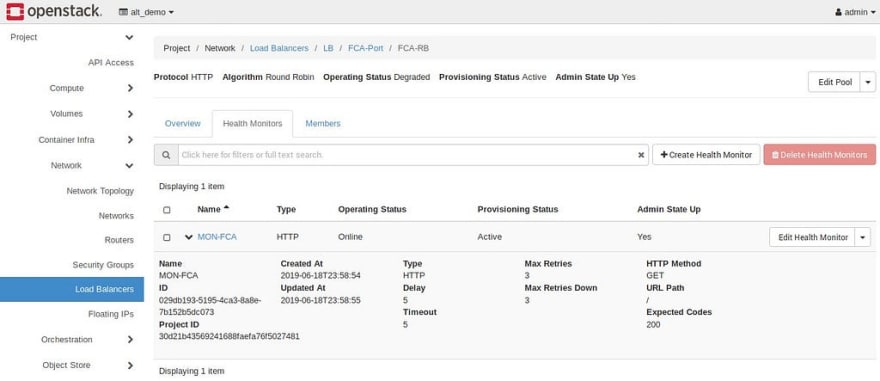This screenshot has width=880, height=381.
Task: Click the Operating Status column header
Action: tap(372, 209)
